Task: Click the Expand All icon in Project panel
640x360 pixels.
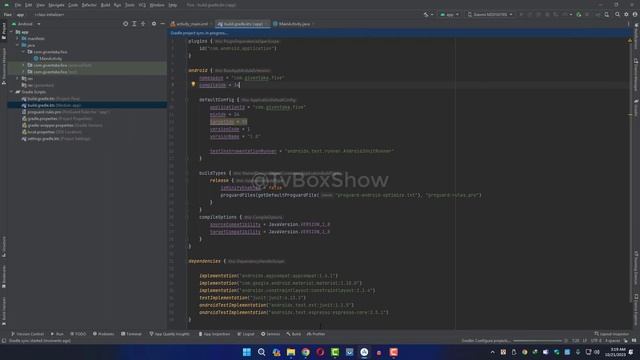Action: [134, 24]
